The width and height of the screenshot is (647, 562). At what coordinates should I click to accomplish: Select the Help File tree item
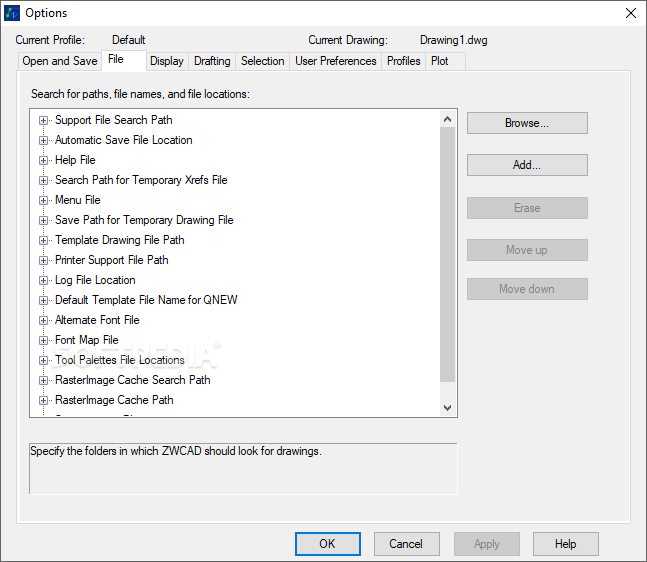click(75, 160)
